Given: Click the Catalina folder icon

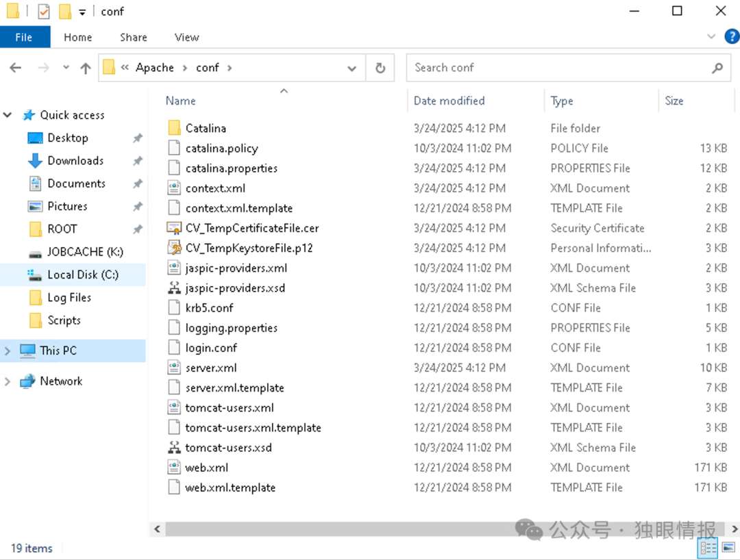Looking at the screenshot, I should click(x=174, y=128).
